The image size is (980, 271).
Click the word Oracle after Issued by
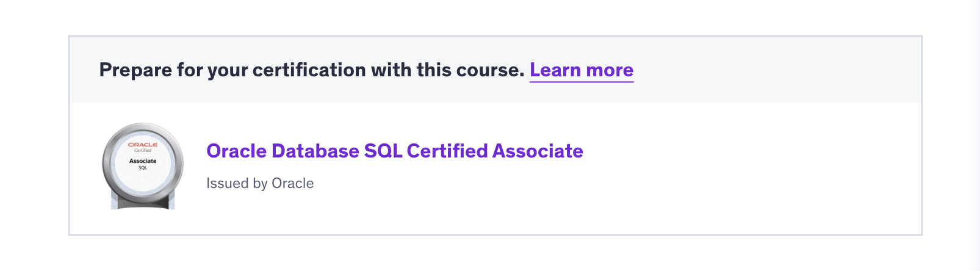pyautogui.click(x=292, y=183)
